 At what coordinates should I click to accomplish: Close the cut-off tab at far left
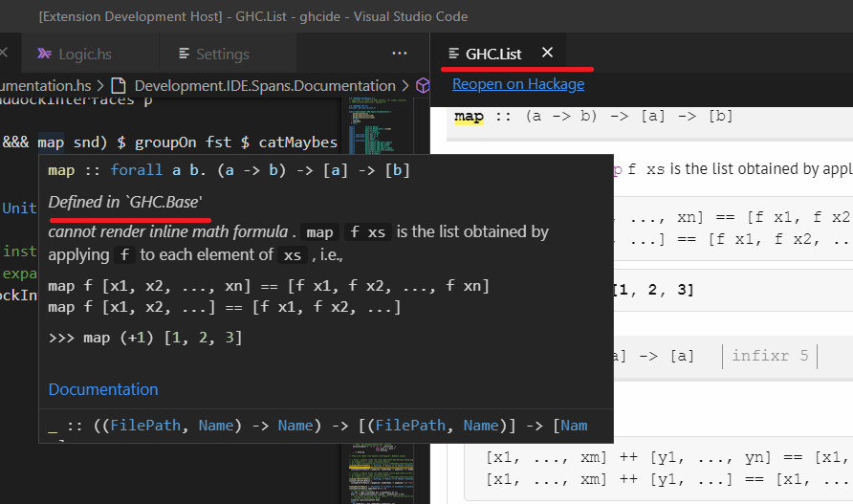[4, 53]
